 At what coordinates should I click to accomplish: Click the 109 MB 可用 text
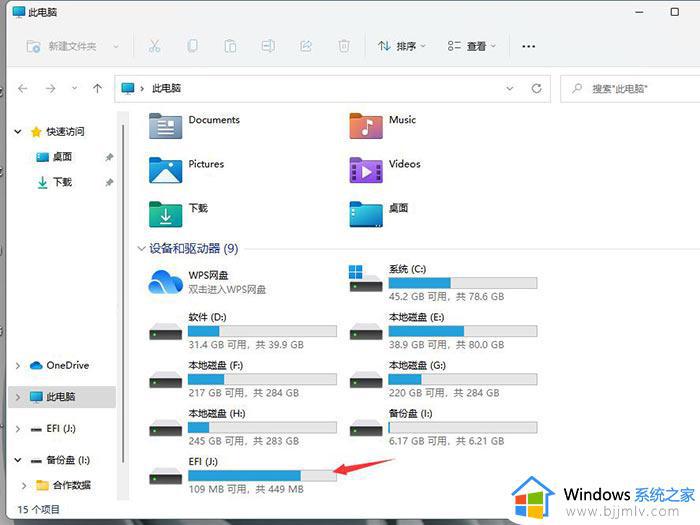point(218,489)
